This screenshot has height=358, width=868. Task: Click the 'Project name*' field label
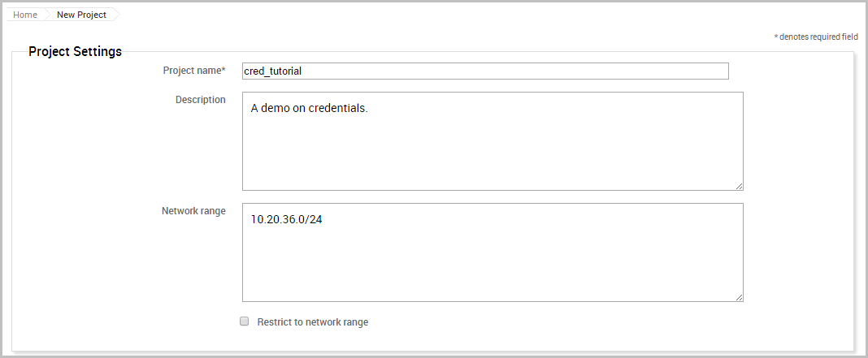point(193,71)
